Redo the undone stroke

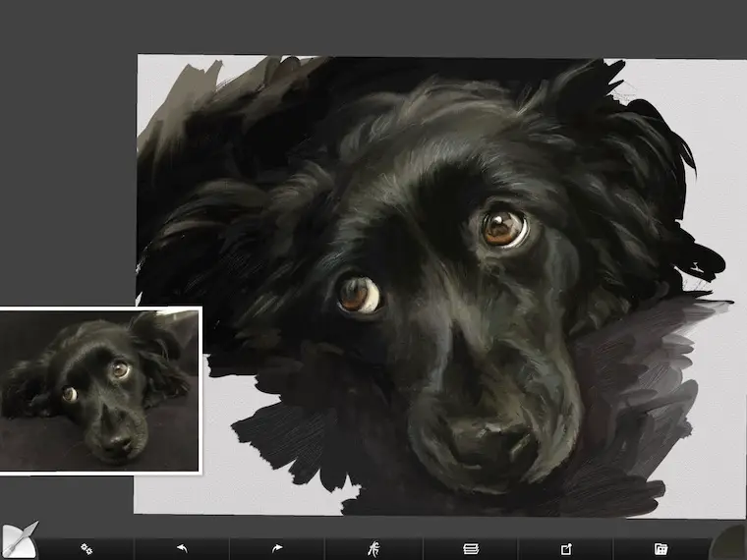tap(277, 548)
